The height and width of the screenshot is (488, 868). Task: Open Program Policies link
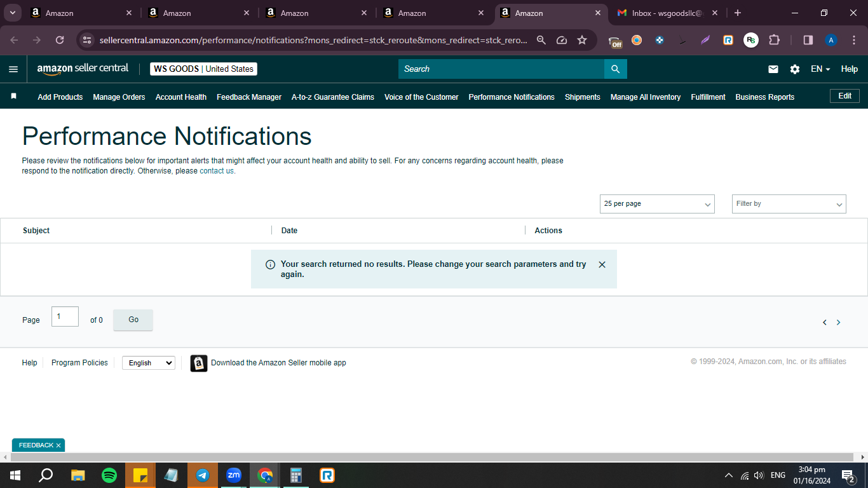[79, 363]
